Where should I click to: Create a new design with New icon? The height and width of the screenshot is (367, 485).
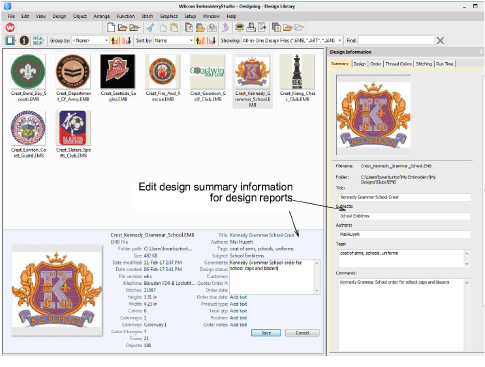tap(111, 27)
